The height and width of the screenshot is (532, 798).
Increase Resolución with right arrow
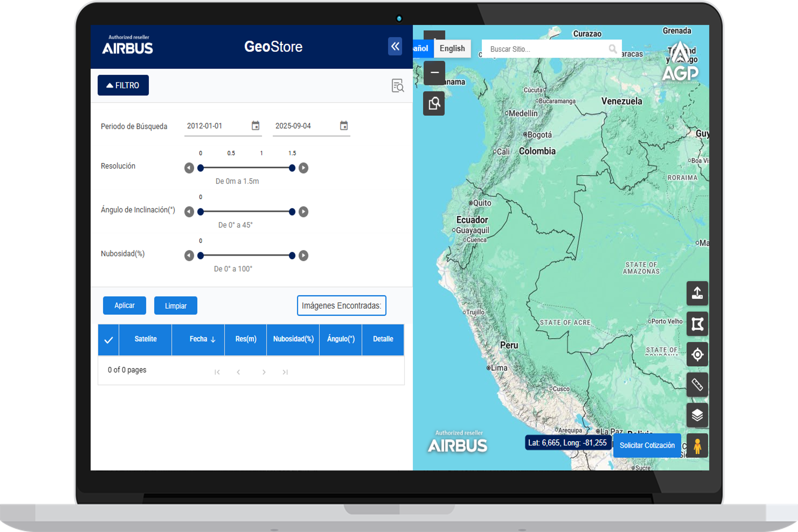[x=304, y=168]
